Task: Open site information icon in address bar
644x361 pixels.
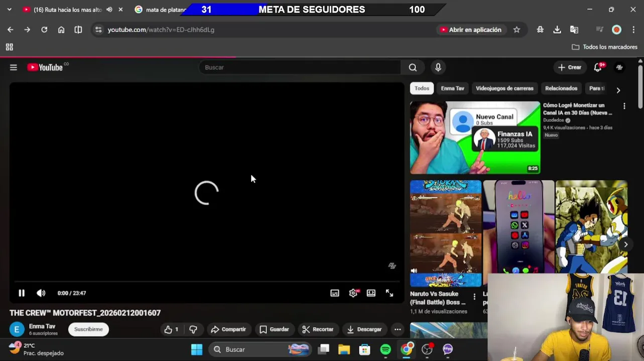Action: coord(98,30)
